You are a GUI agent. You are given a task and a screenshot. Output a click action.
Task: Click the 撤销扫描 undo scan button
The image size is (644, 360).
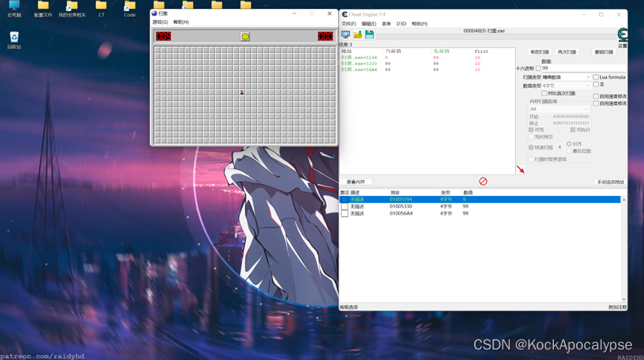(x=604, y=52)
